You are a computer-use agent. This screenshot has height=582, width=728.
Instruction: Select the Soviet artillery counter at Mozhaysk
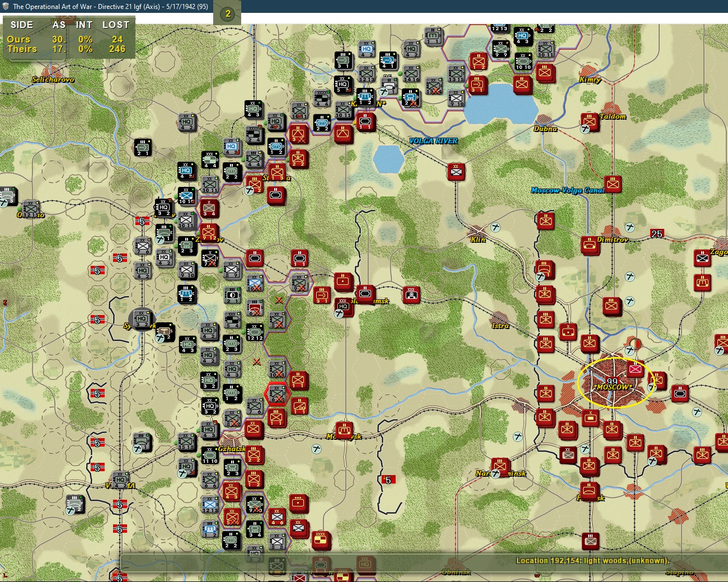pos(344,430)
